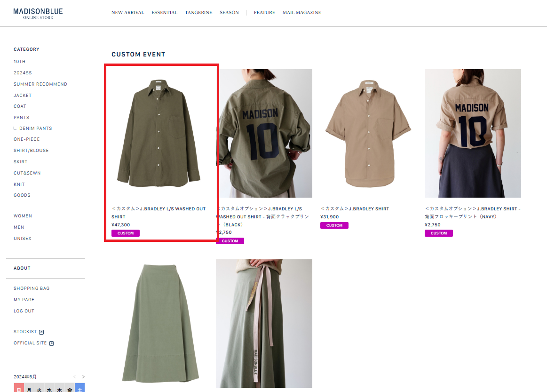View the SHOPPING BAG
This screenshot has width=547, height=392.
click(x=32, y=288)
